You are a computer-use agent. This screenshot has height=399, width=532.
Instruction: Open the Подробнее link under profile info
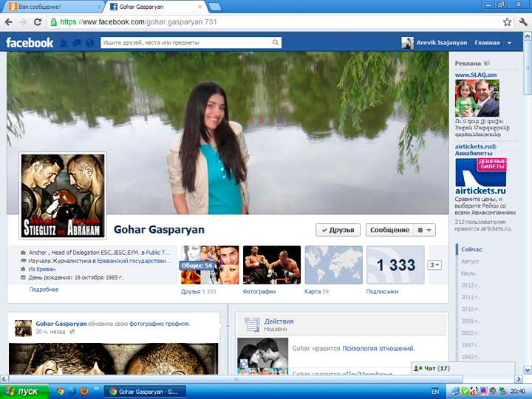44,290
